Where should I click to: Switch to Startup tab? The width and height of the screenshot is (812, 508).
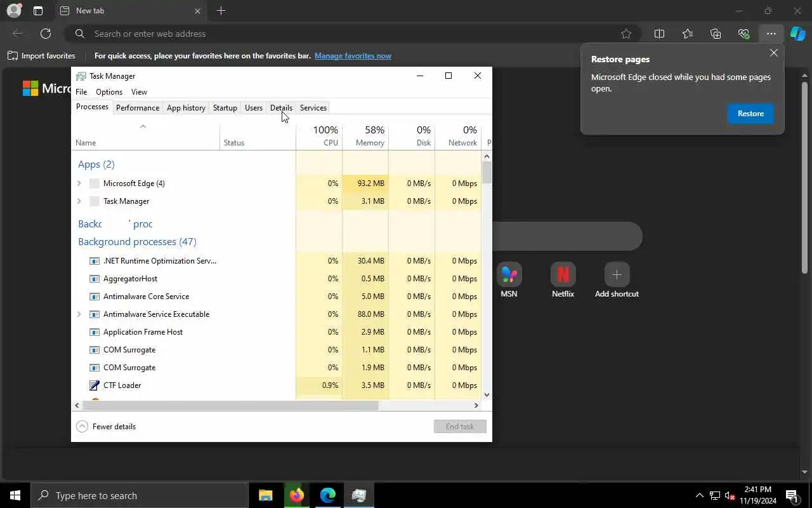click(x=225, y=108)
